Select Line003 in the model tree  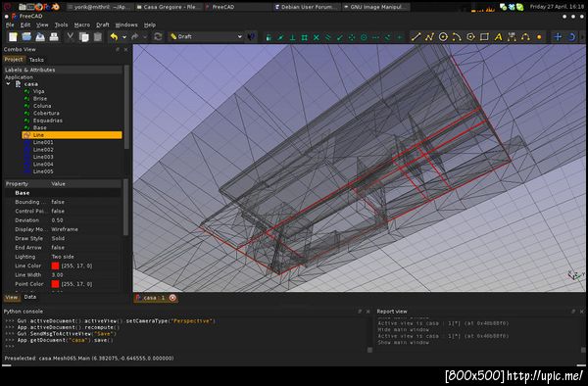pos(43,157)
